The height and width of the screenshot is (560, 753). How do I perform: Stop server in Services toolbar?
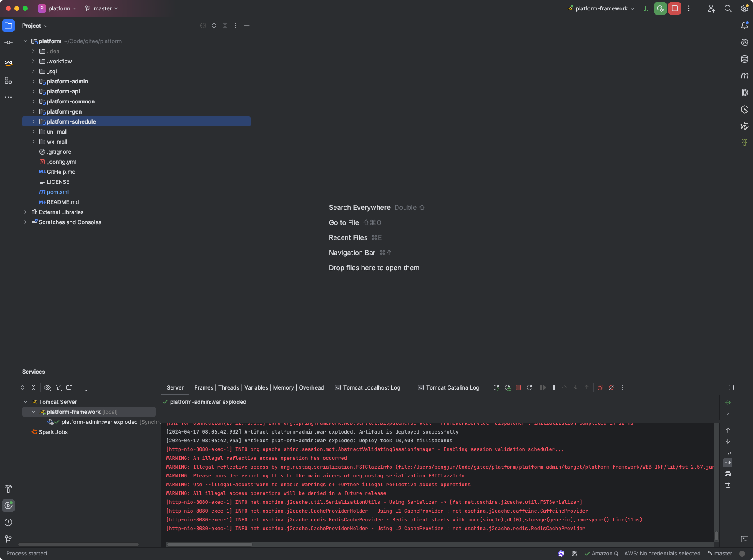(x=518, y=387)
